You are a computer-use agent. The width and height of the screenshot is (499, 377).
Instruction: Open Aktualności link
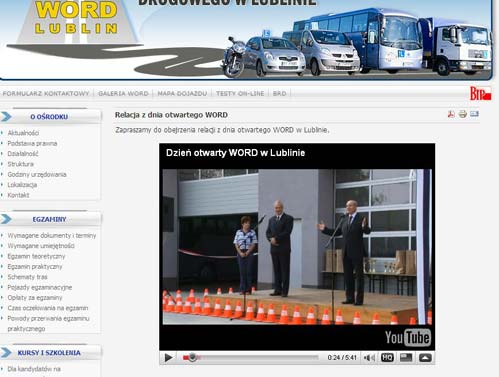click(x=23, y=133)
